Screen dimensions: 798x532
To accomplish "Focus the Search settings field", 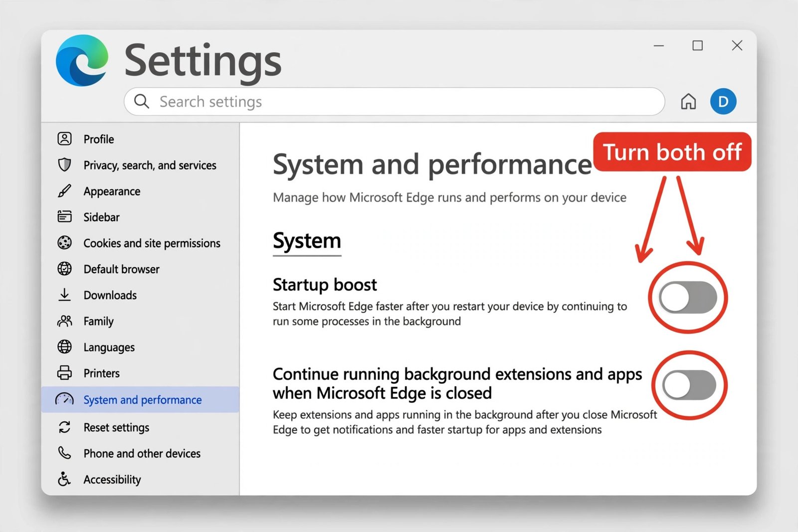I will pos(394,101).
